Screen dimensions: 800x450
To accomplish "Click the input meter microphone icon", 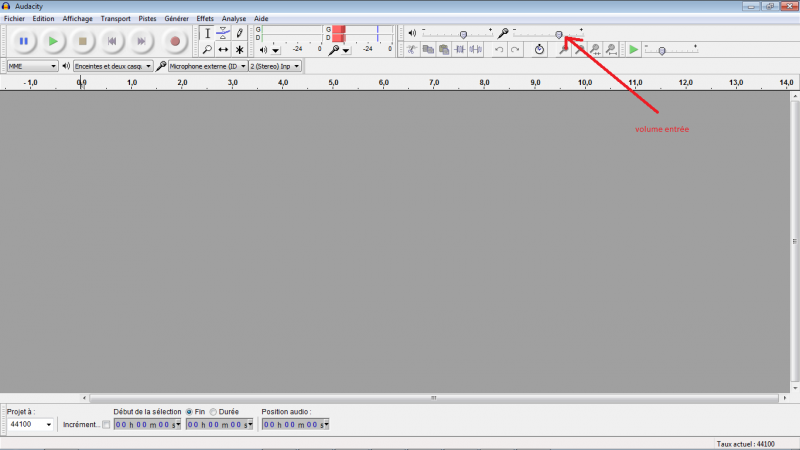I will 334,50.
